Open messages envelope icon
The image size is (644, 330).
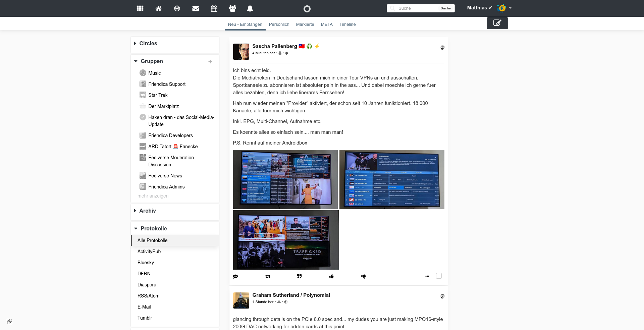click(x=196, y=8)
